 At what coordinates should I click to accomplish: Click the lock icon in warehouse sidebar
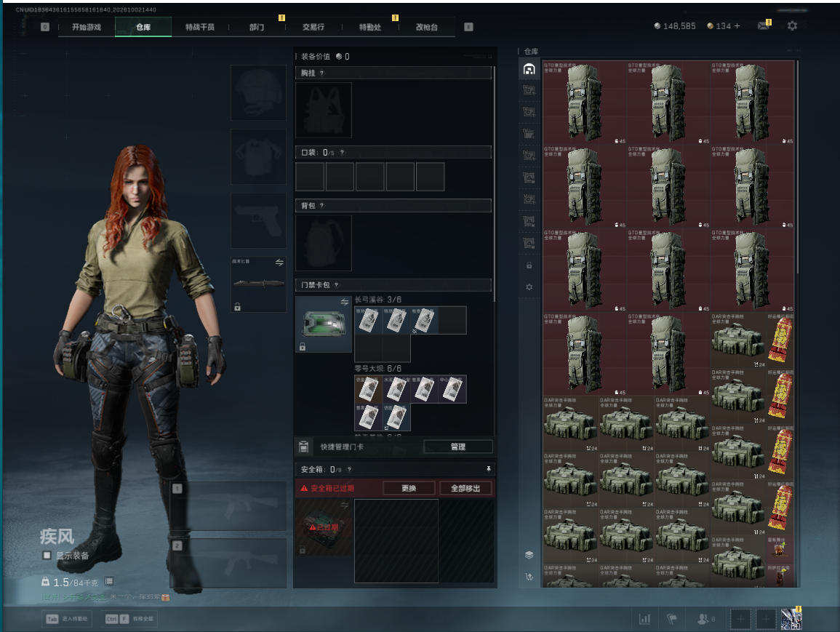coord(529,265)
